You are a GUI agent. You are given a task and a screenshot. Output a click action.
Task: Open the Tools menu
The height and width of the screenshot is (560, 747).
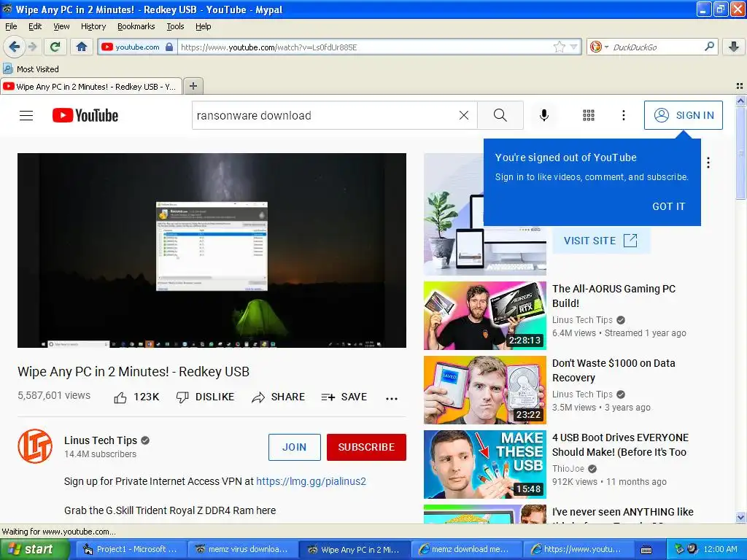point(175,26)
